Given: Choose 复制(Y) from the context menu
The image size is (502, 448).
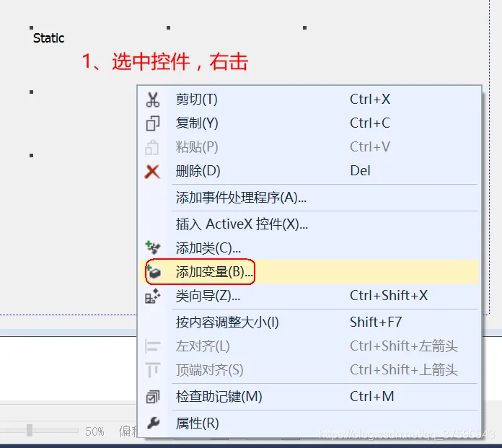Looking at the screenshot, I should click(309, 123).
